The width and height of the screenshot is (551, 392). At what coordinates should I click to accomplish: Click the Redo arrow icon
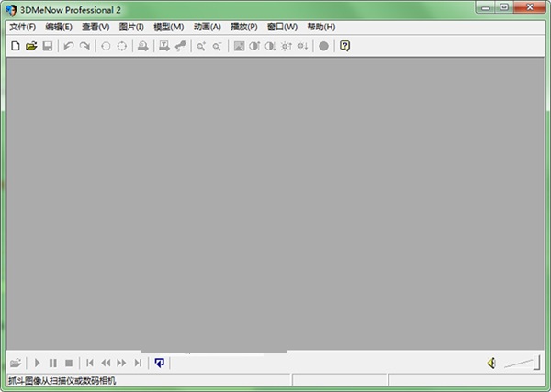point(84,46)
